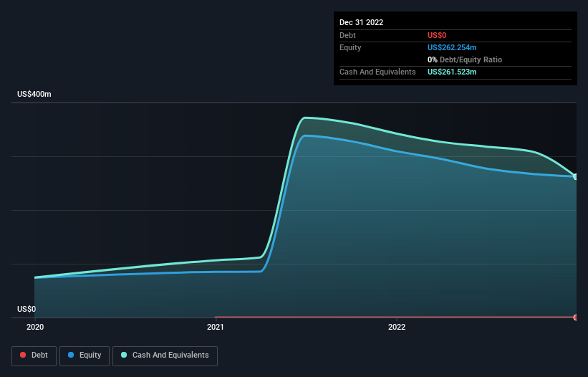Toggle the Equity legend button
The width and height of the screenshot is (588, 377).
pos(85,355)
